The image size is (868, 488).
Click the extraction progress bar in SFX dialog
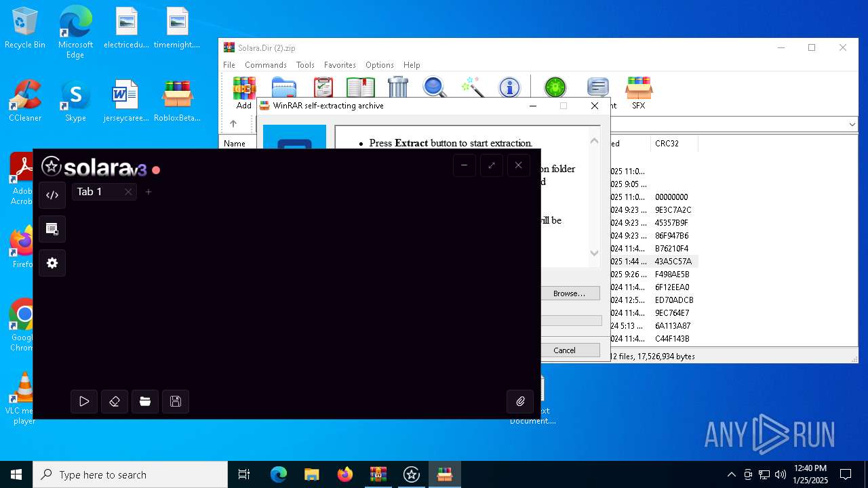pos(571,321)
